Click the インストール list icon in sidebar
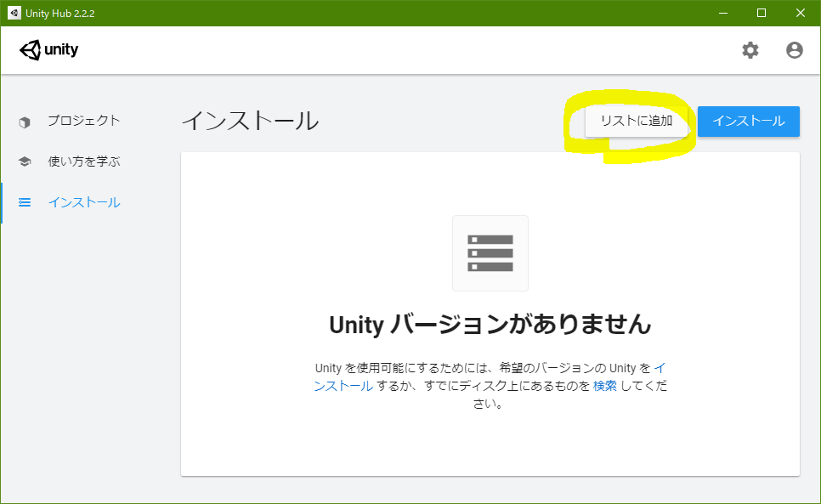Screen dimensions: 821x504 coord(25,202)
